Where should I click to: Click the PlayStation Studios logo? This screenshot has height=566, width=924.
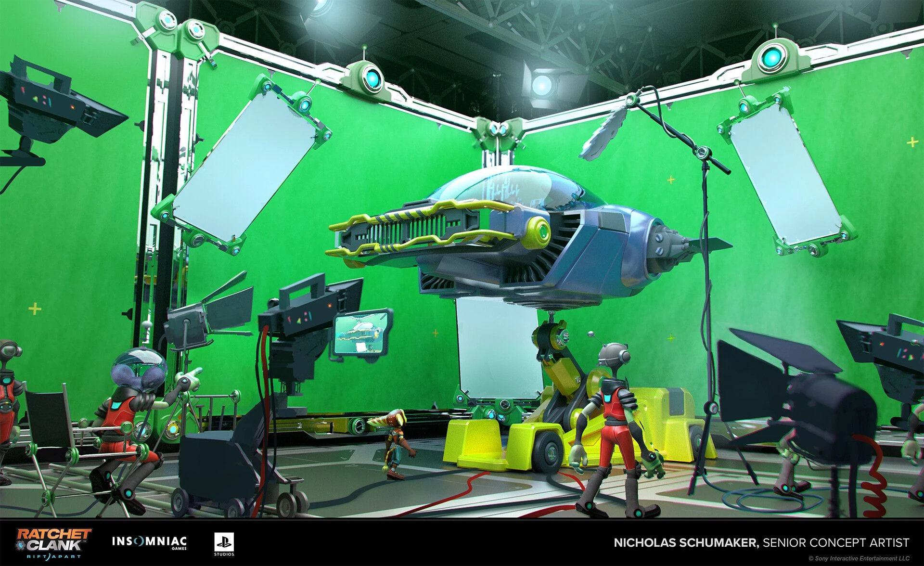tap(224, 544)
